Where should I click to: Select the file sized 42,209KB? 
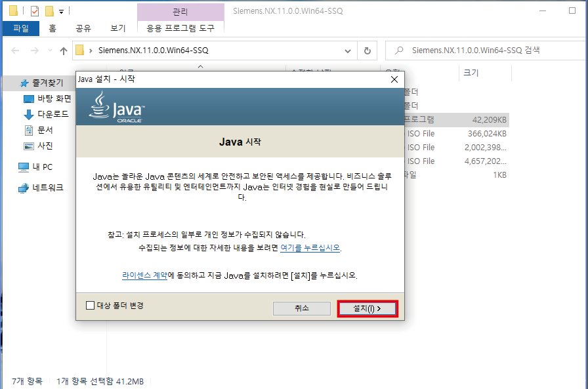(457, 120)
